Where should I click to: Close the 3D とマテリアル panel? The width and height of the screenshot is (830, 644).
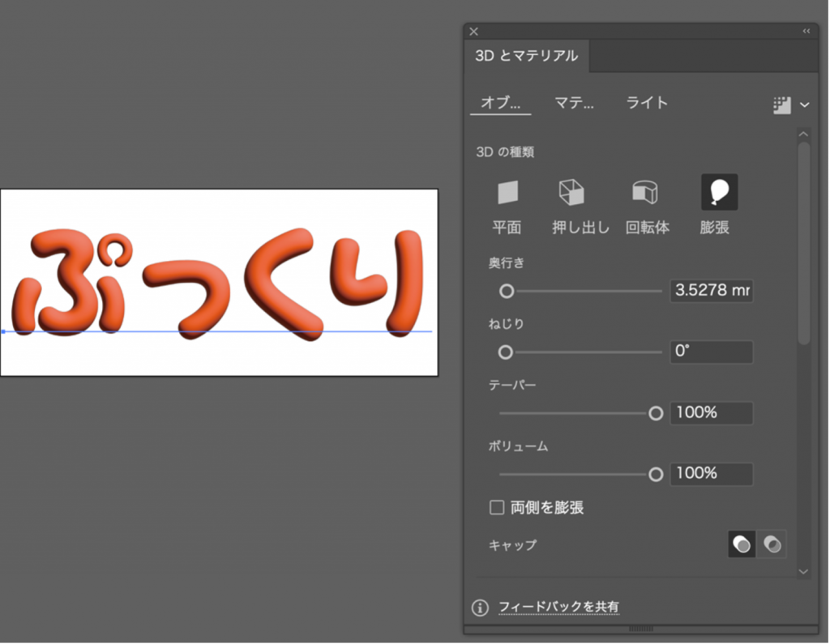474,32
